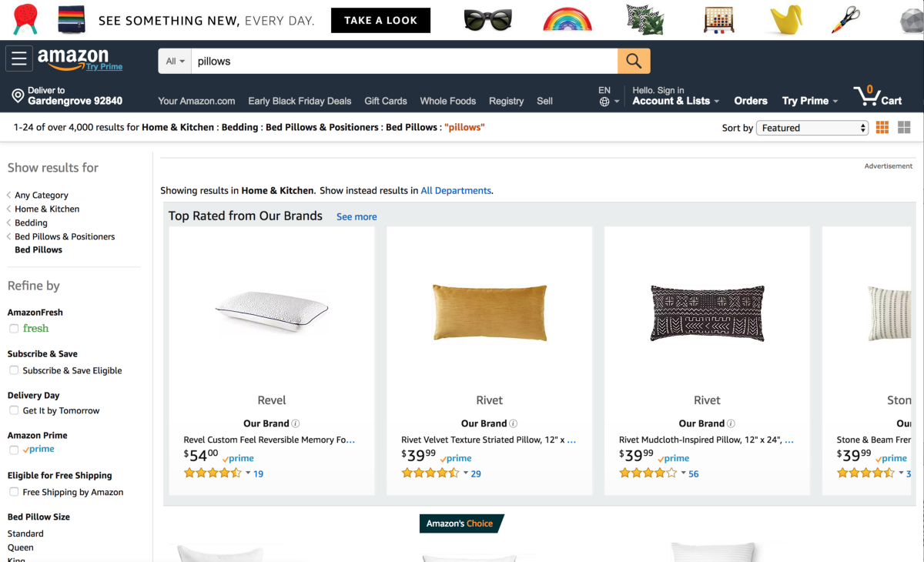The height and width of the screenshot is (562, 924).
Task: Open the Sort by Featured dropdown
Action: [812, 128]
